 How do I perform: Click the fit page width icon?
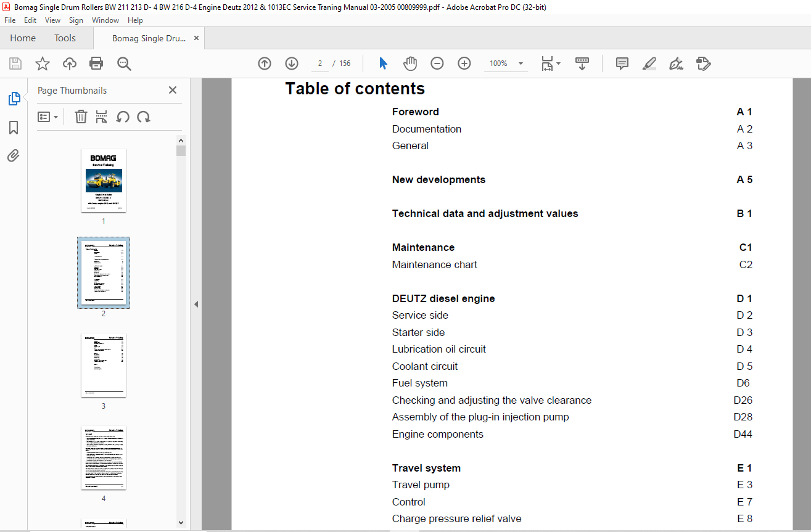[x=546, y=63]
